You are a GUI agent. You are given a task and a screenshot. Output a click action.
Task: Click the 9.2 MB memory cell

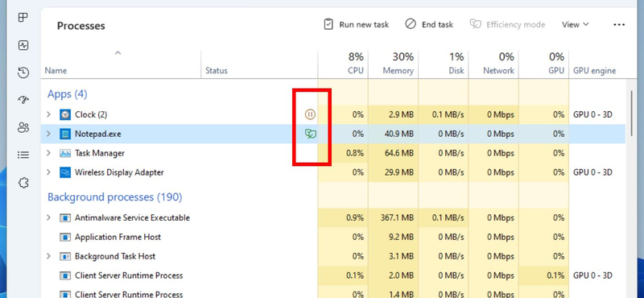pyautogui.click(x=393, y=237)
